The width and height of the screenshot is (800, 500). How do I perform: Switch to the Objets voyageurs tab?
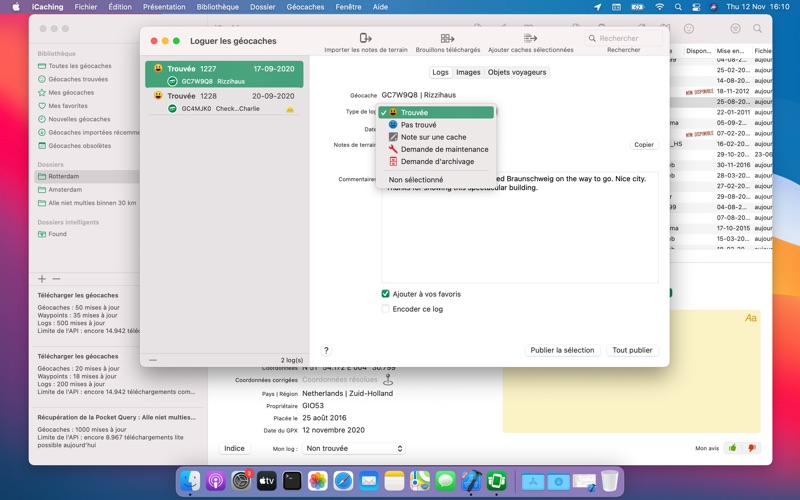click(516, 72)
